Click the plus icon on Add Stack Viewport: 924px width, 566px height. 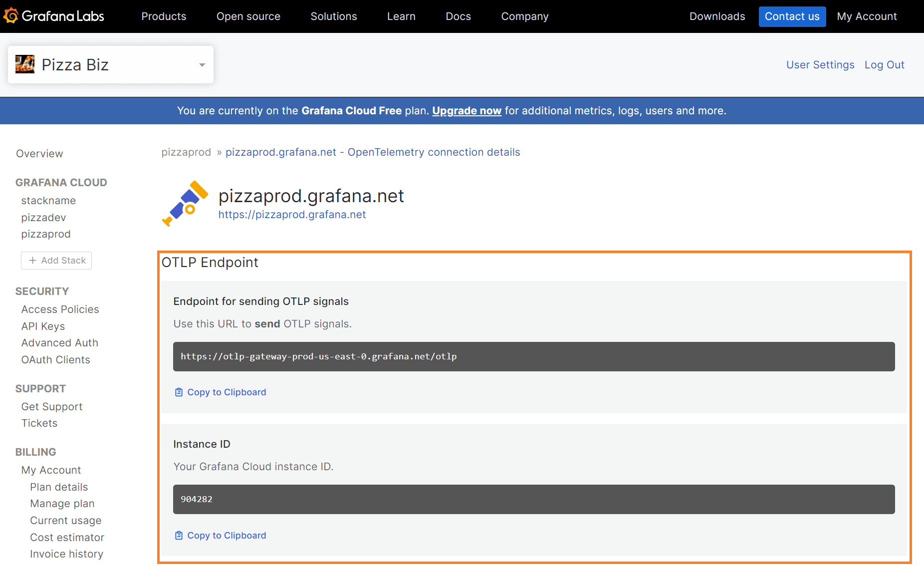(33, 261)
